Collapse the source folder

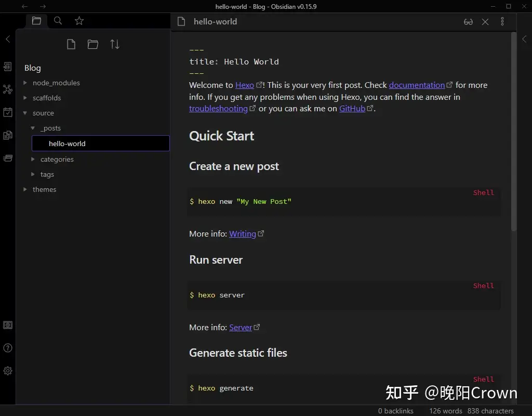pos(25,113)
